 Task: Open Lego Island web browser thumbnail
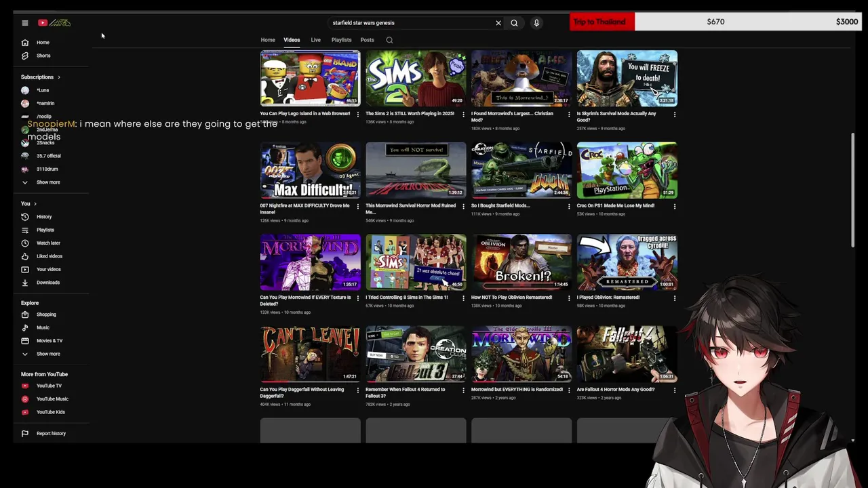pyautogui.click(x=310, y=79)
